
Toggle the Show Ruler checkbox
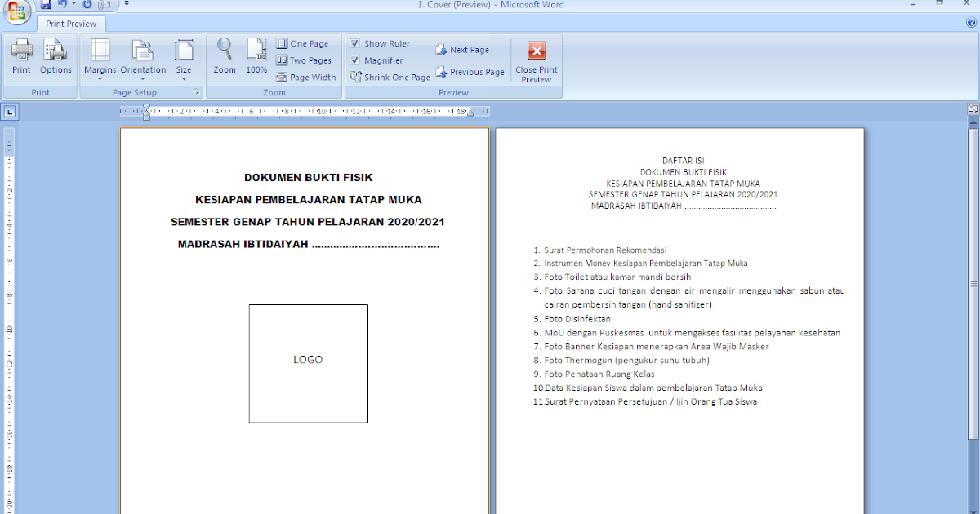[354, 42]
